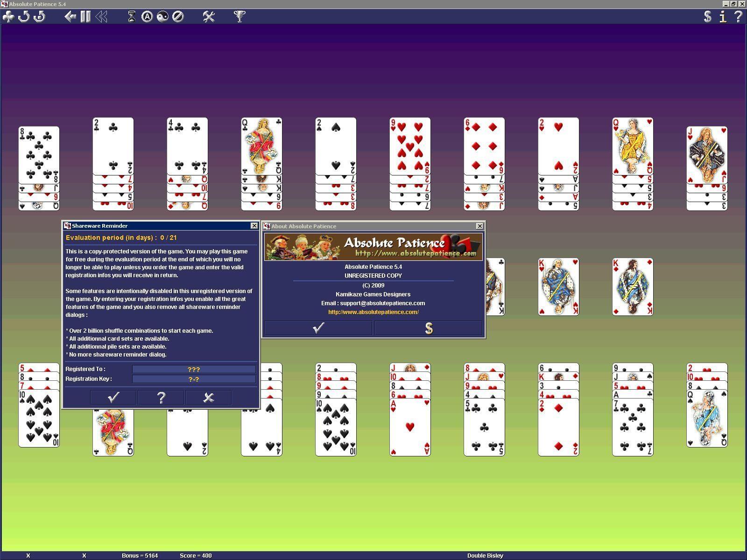The width and height of the screenshot is (747, 560).
Task: Select the 2 of hearts top-row card
Action: 558,146
